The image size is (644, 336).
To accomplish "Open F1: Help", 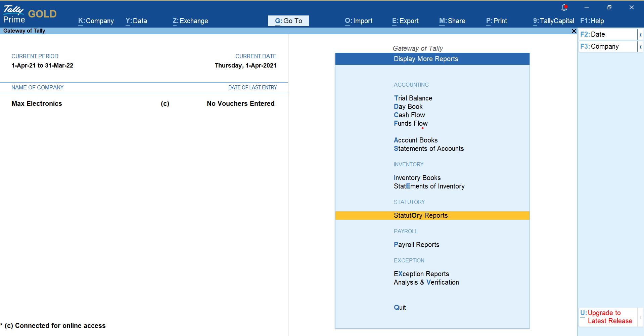I will [x=592, y=21].
